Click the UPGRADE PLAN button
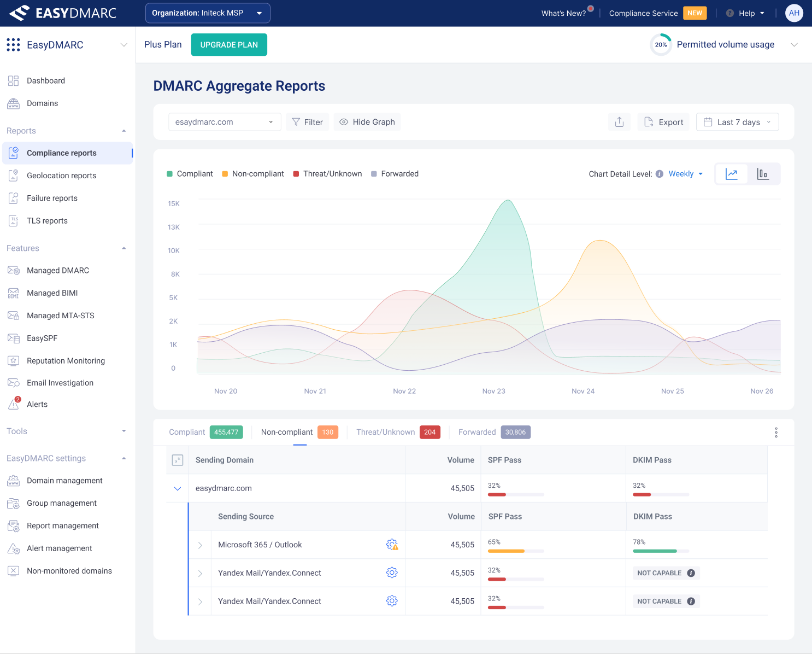 (x=229, y=45)
